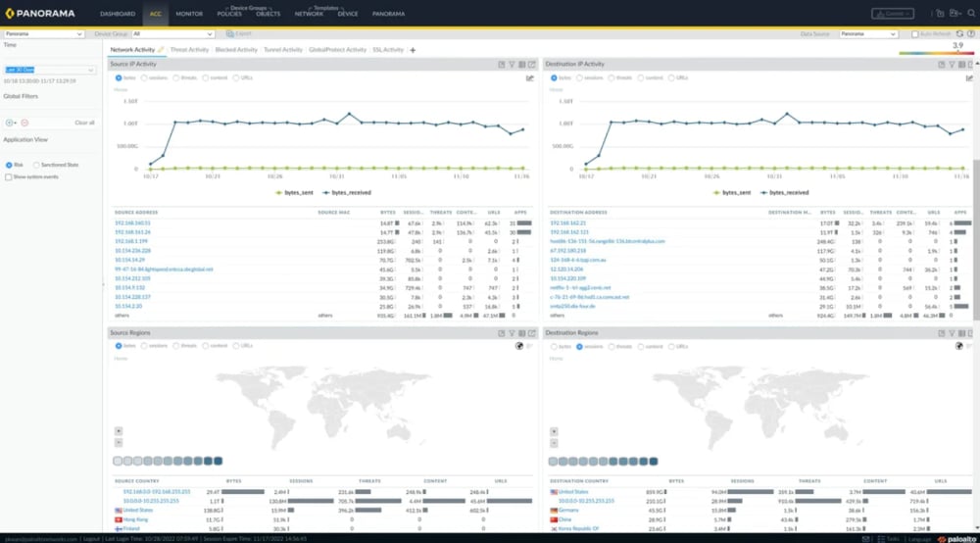Click the Commit button

coord(895,14)
